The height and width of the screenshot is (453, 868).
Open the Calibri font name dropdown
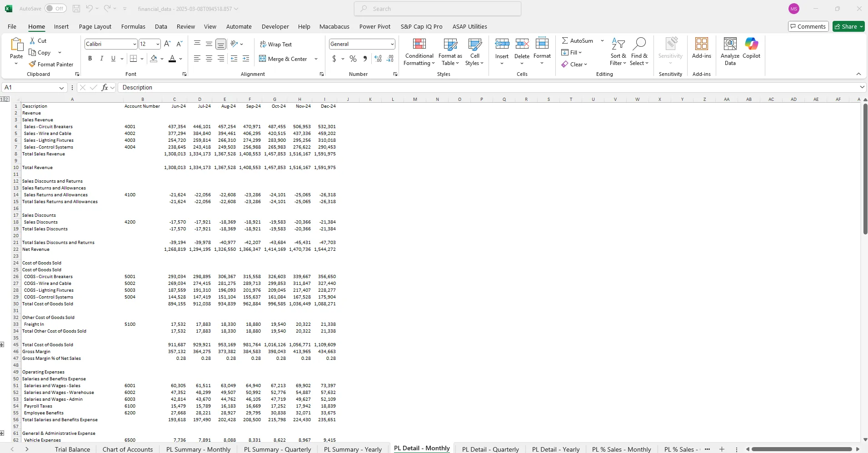coord(135,44)
